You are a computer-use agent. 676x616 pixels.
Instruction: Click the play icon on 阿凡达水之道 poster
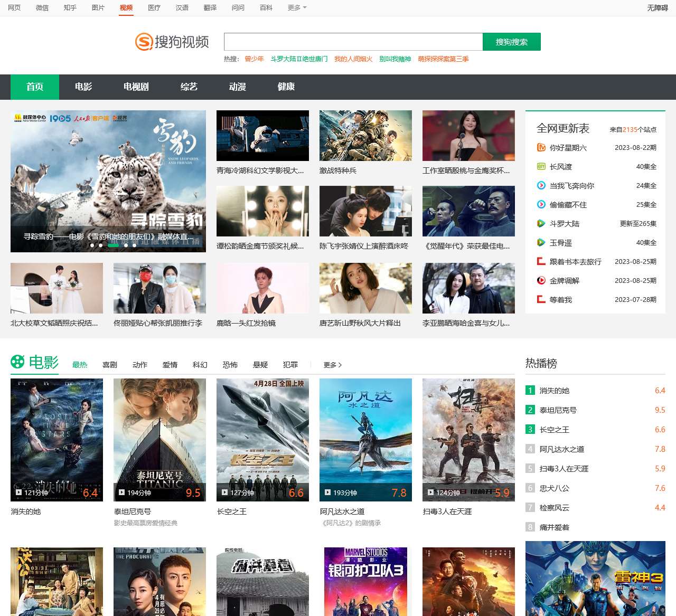coord(327,493)
